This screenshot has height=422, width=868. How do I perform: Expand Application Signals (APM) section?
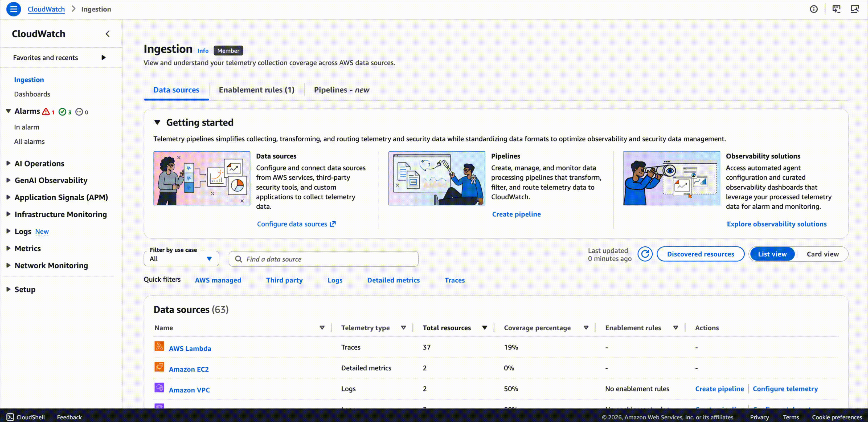[9, 197]
